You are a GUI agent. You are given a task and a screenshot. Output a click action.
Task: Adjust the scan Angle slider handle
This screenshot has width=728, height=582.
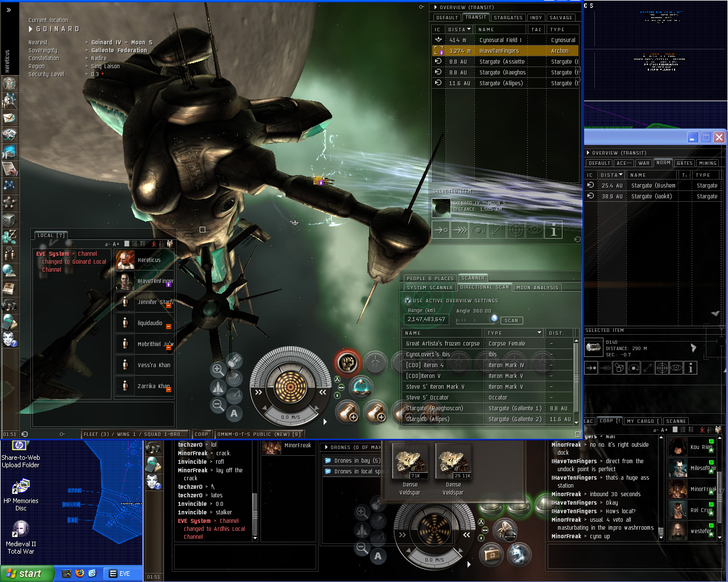tap(494, 318)
